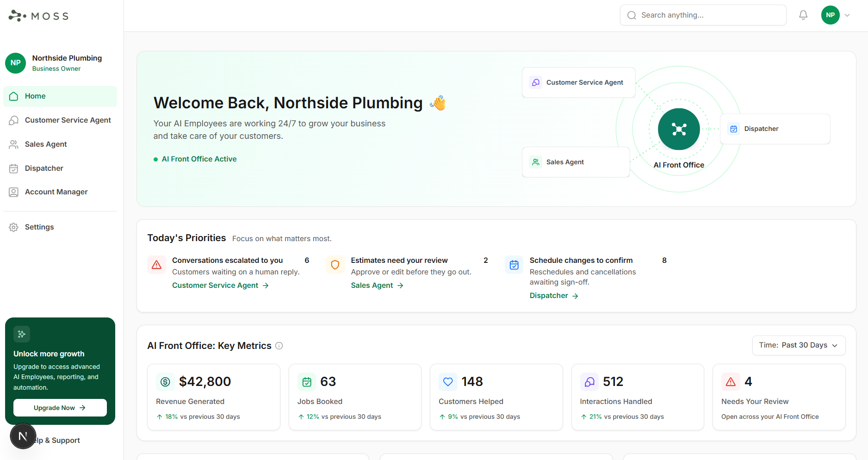868x460 pixels.
Task: Click the MOSS logo icon
Action: [x=17, y=16]
